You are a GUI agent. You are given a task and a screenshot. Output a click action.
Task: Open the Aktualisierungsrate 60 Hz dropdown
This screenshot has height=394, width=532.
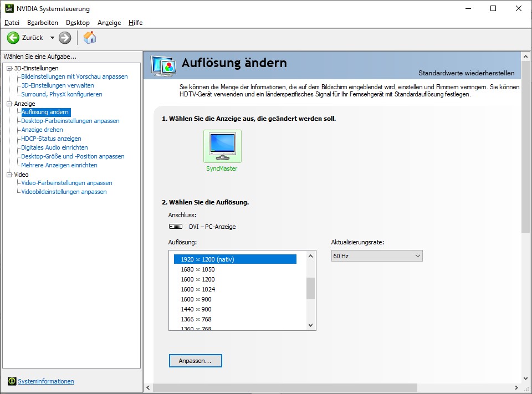[x=377, y=256]
